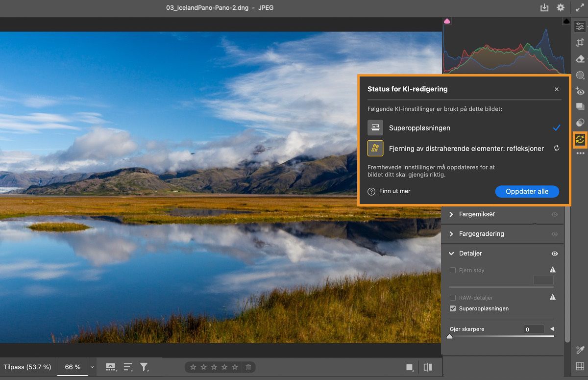Open the Masking tool

click(x=580, y=75)
